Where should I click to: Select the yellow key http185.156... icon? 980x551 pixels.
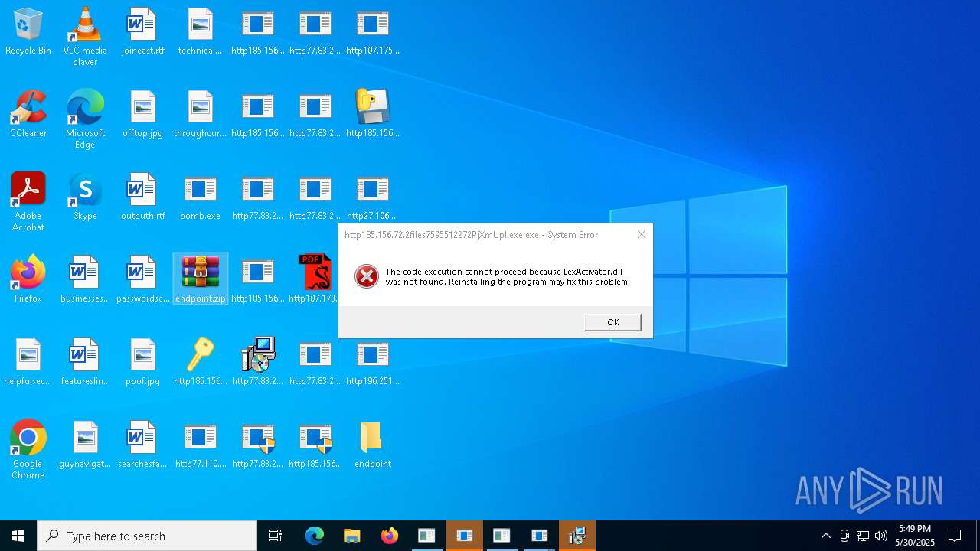(200, 363)
